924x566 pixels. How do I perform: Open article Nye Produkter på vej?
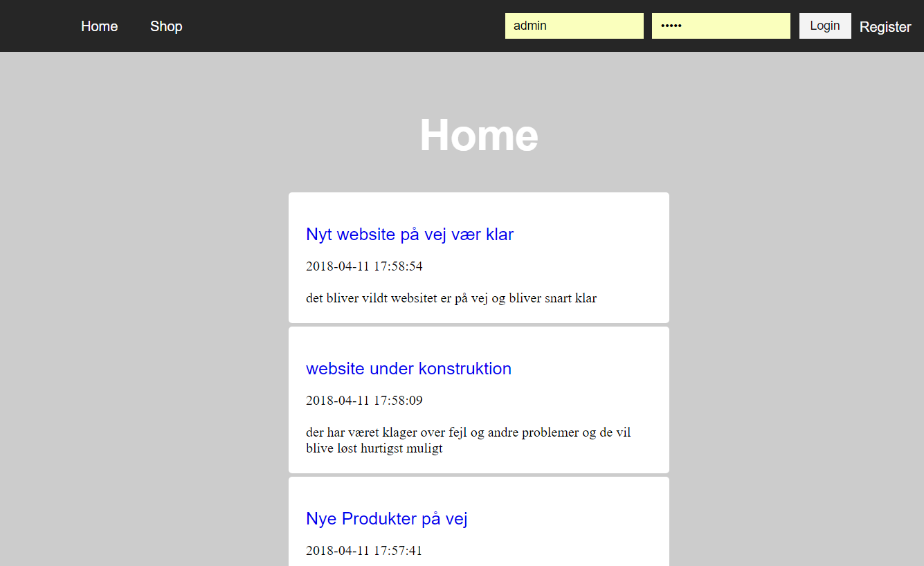386,519
